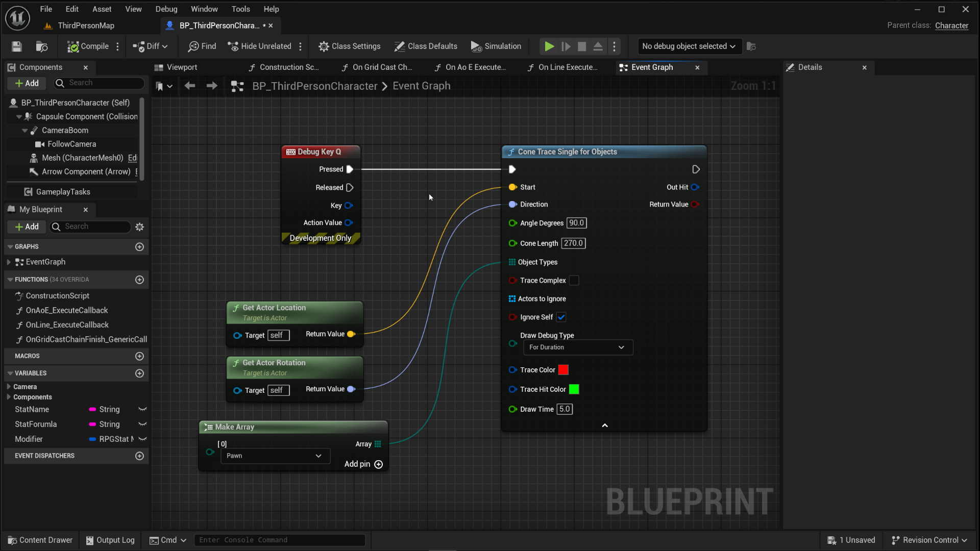Navigate forward in graph history

coord(212,86)
